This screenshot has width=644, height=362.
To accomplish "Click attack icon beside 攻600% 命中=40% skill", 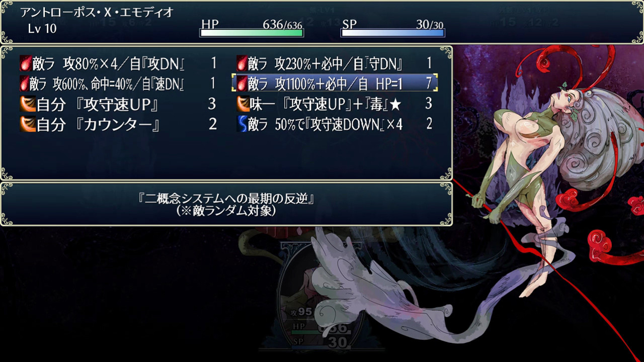I will point(26,83).
